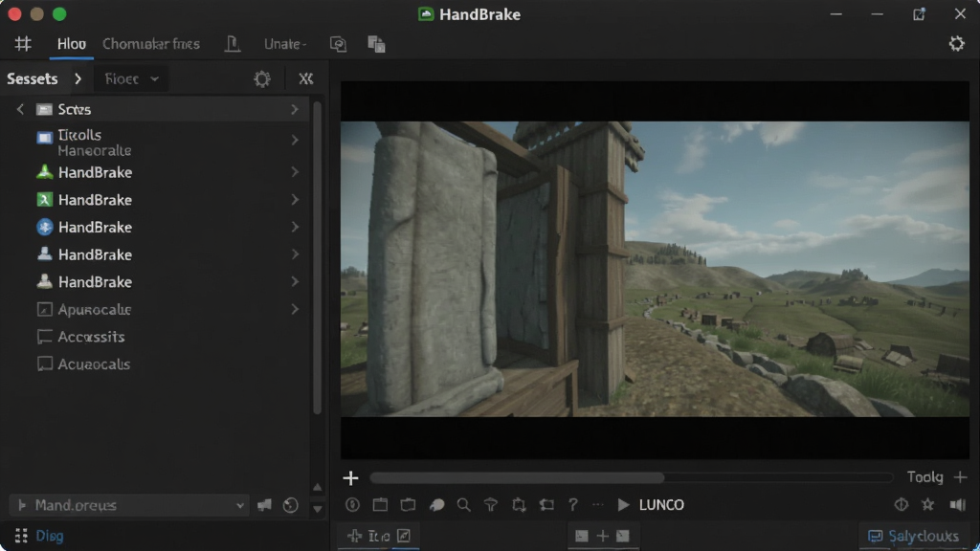
Task: Toggle the speaker volume icon
Action: (x=957, y=505)
